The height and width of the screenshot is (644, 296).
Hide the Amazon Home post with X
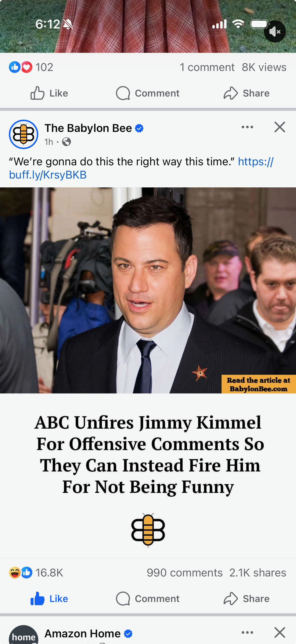(x=280, y=632)
